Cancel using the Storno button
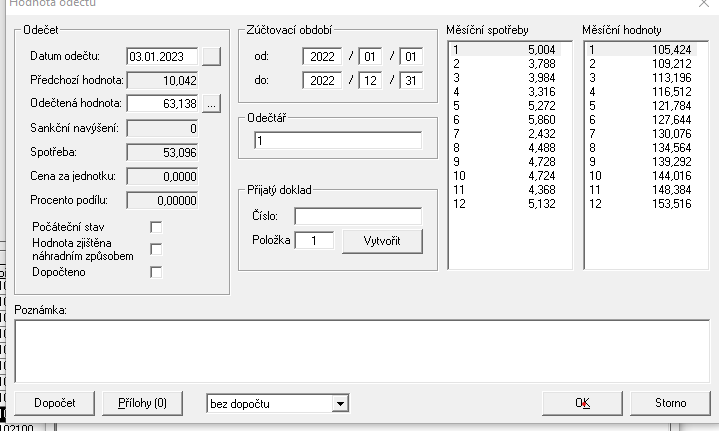This screenshot has height=431, width=719. click(x=670, y=403)
